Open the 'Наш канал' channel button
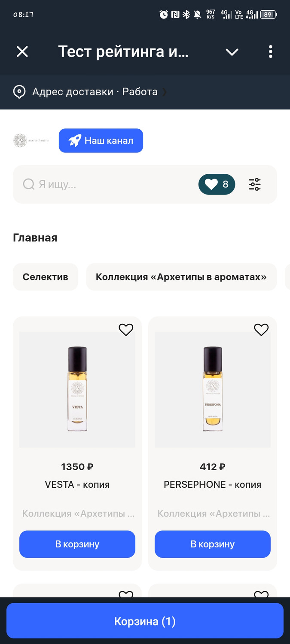 pyautogui.click(x=101, y=140)
